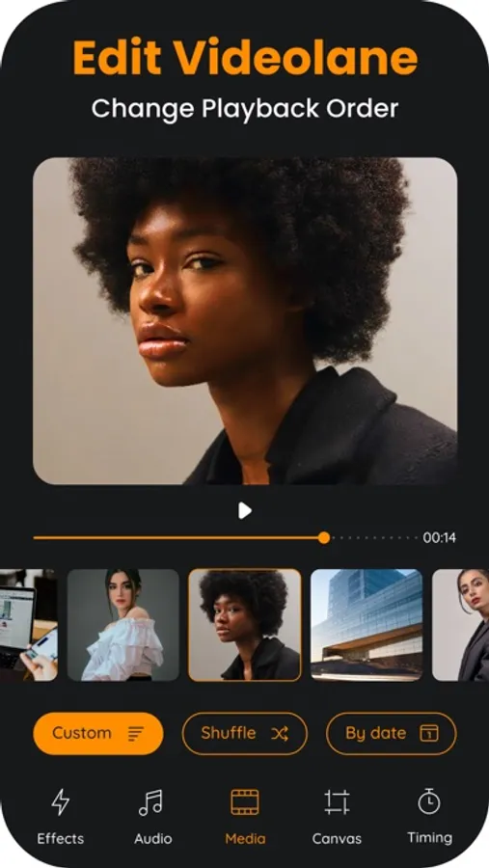
Task: Open the Audio tab
Action: [x=152, y=817]
